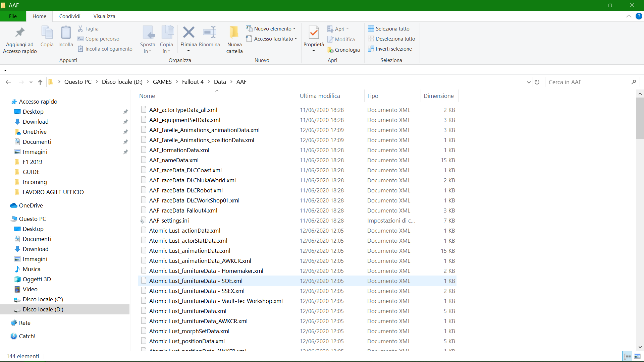Invert selection with Inverti selezione
Viewport: 644px width, 362px height.
[390, 49]
